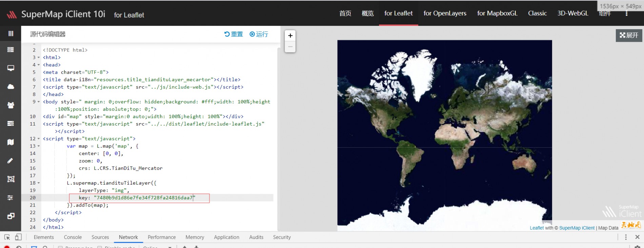Image resolution: width=644 pixels, height=248 pixels.
Task: Switch to DevTools Audits tab
Action: [x=256, y=237]
